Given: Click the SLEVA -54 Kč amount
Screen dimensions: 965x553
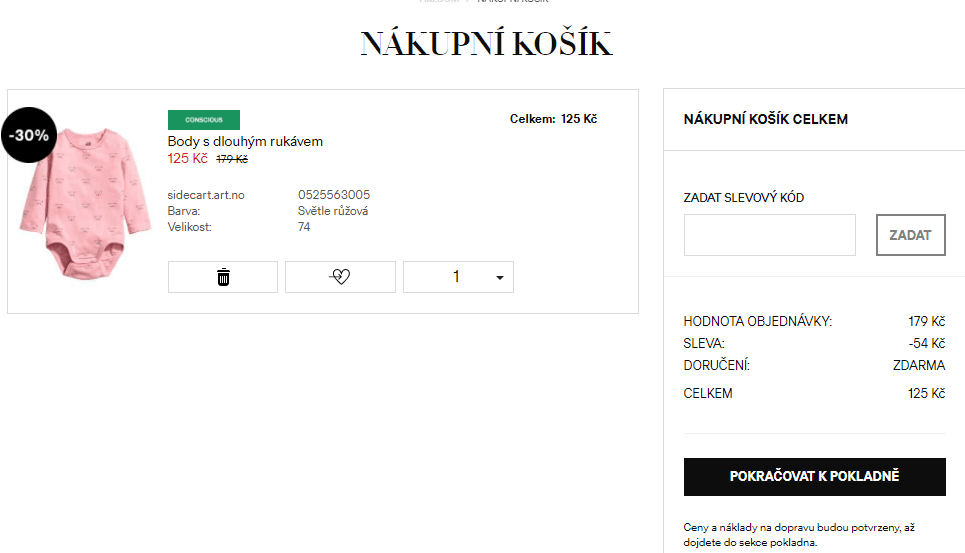Looking at the screenshot, I should pos(927,343).
